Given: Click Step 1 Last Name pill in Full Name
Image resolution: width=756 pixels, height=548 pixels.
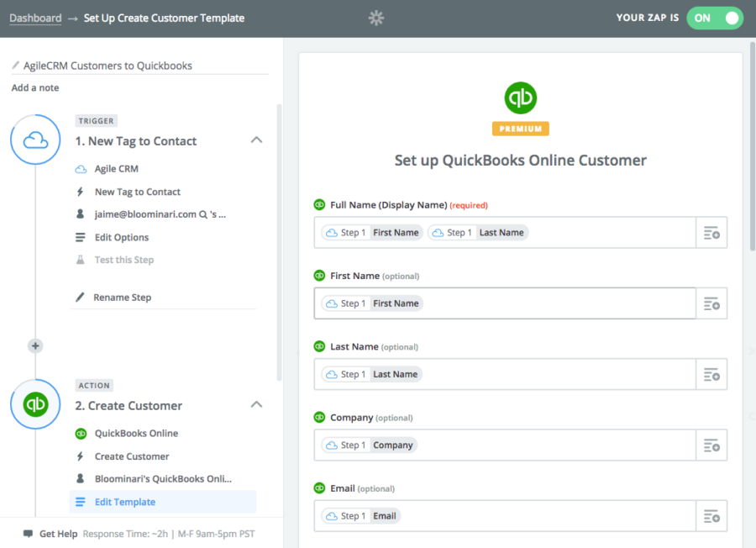Looking at the screenshot, I should (478, 233).
